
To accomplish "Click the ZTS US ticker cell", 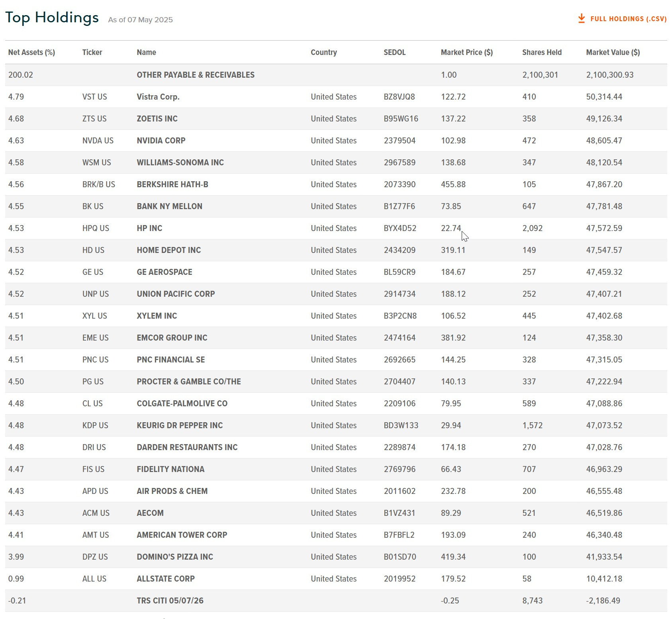I will (94, 119).
